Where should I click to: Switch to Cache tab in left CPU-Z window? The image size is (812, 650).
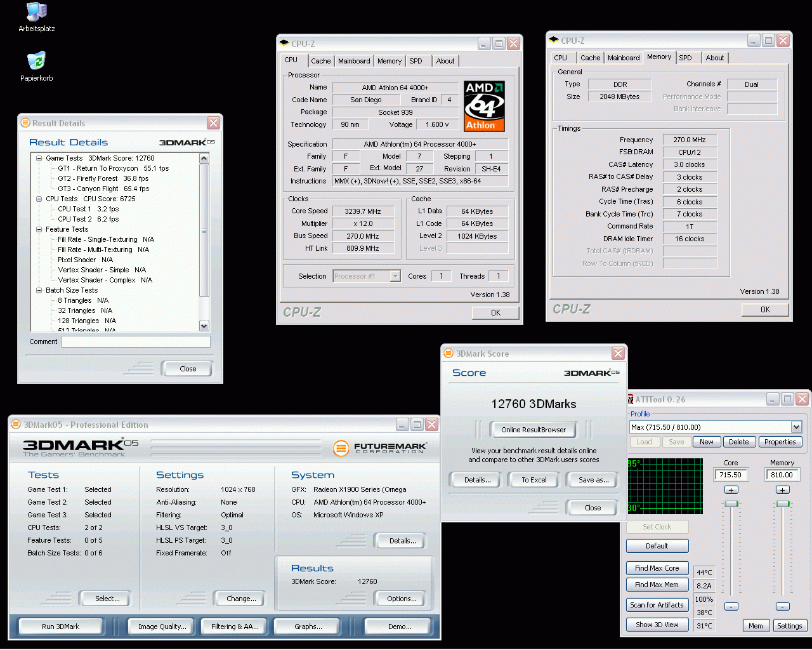click(320, 61)
